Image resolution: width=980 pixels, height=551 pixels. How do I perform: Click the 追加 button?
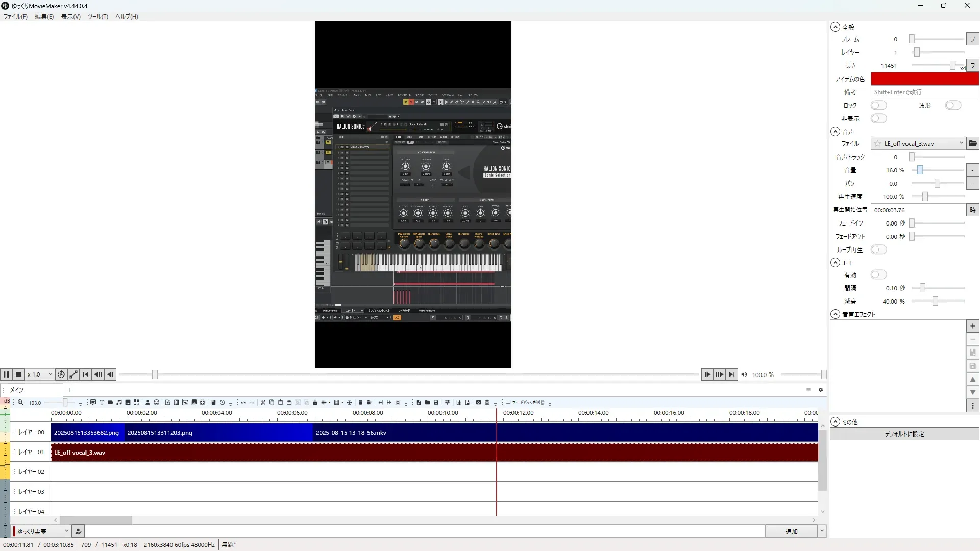pyautogui.click(x=791, y=531)
